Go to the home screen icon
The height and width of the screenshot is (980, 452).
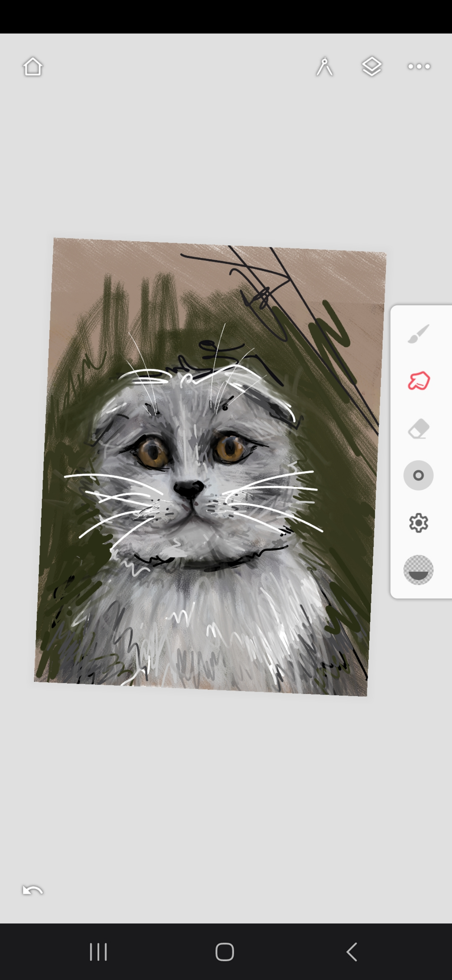tap(33, 67)
